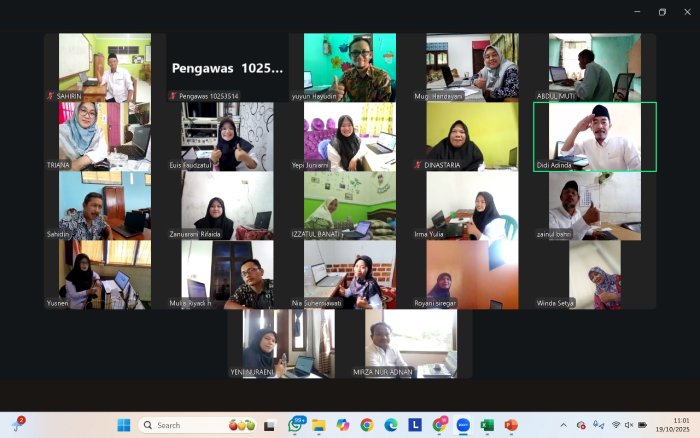The image size is (700, 438).
Task: Open Task View in the taskbar
Action: coord(268,425)
